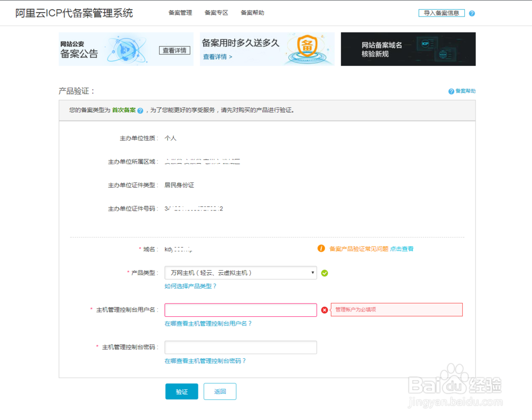
Task: Click 点击查看 link
Action: coord(402,249)
